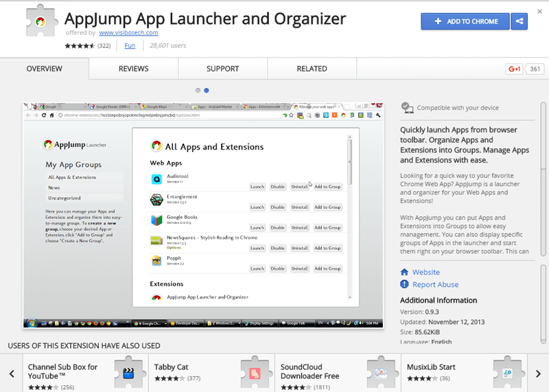Viewport: 549px width, 392px height.
Task: Click Launch button for Poppit
Action: tap(257, 268)
